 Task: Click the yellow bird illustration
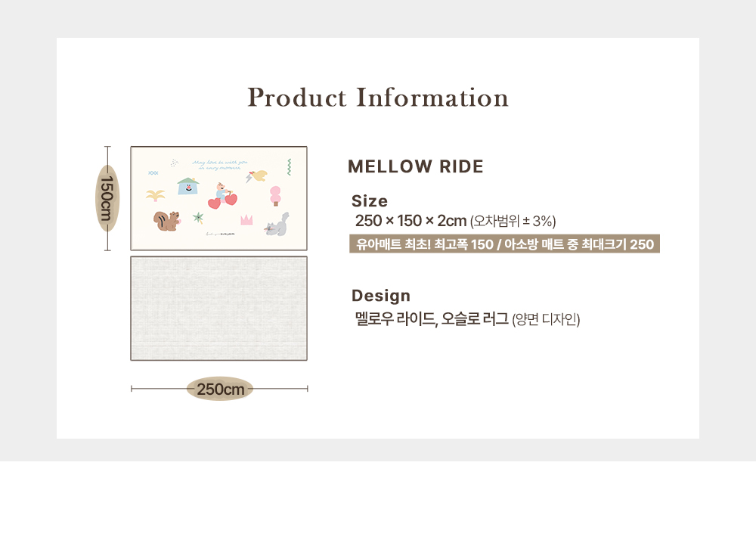click(257, 175)
